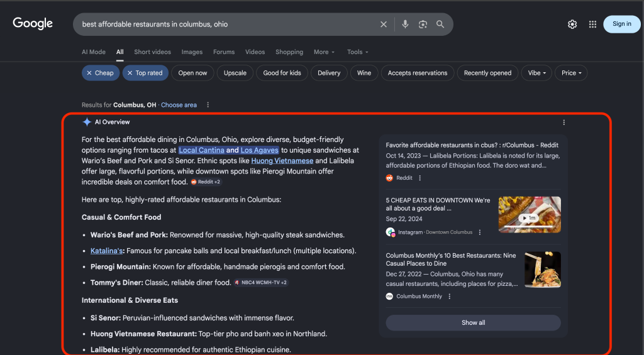The width and height of the screenshot is (644, 355).
Task: Open AI Overview three-dot menu
Action: (x=564, y=123)
